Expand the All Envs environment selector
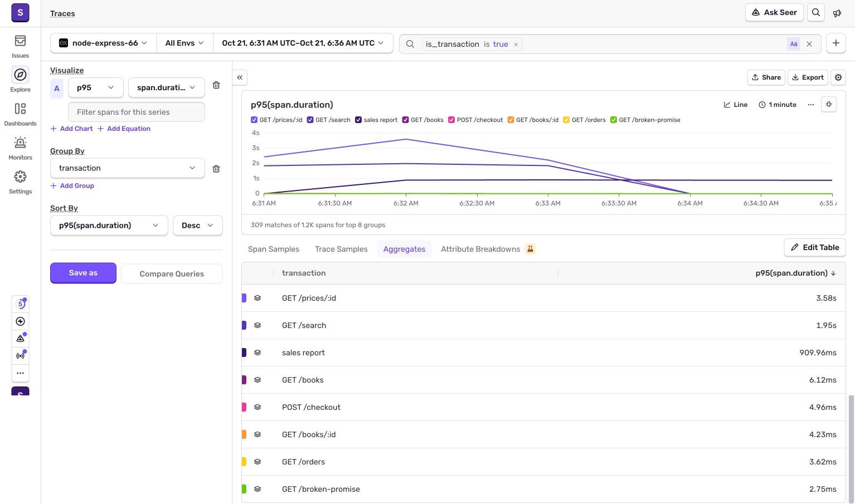Image resolution: width=855 pixels, height=504 pixels. (184, 43)
